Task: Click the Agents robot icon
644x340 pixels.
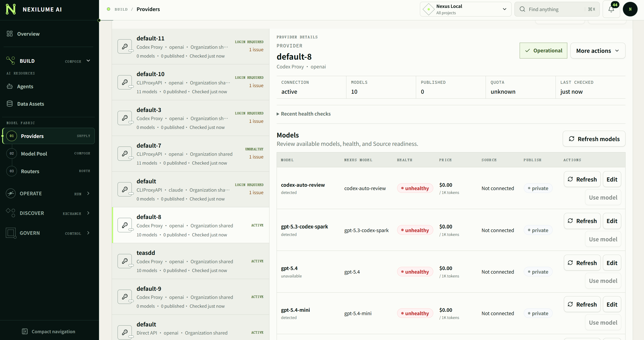Action: 9,86
